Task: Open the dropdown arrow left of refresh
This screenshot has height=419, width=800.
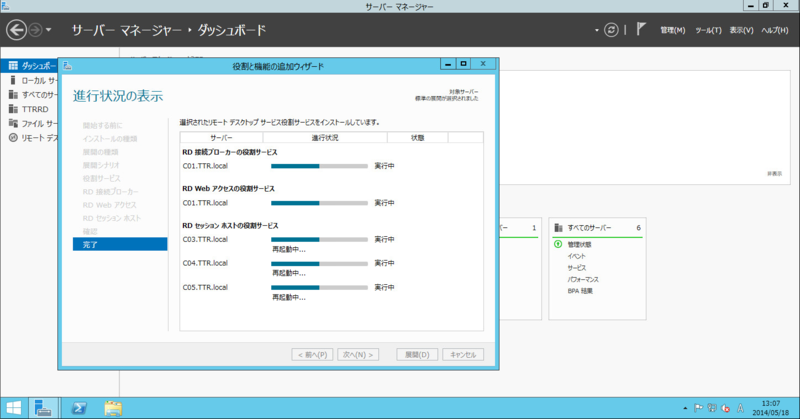Action: tap(596, 31)
